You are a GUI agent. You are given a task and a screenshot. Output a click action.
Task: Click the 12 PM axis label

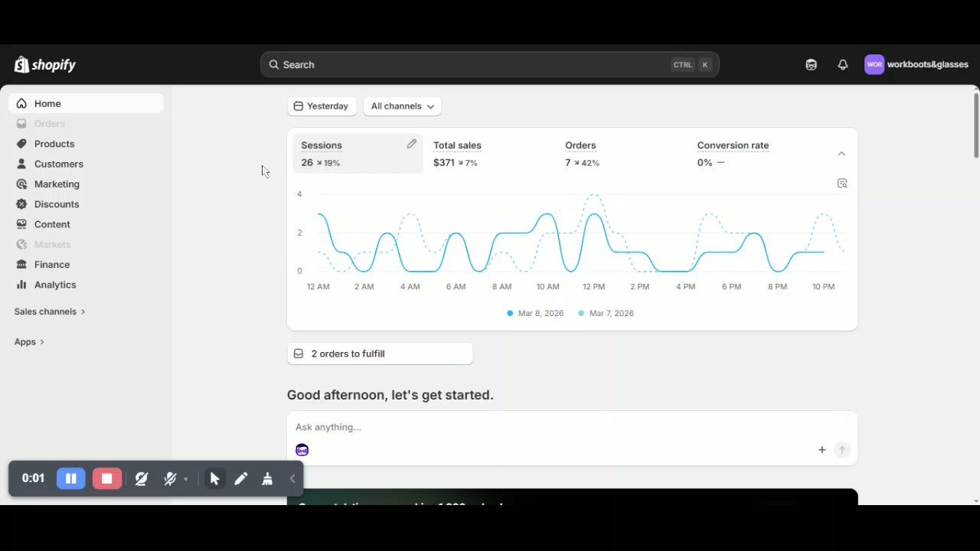pyautogui.click(x=593, y=287)
